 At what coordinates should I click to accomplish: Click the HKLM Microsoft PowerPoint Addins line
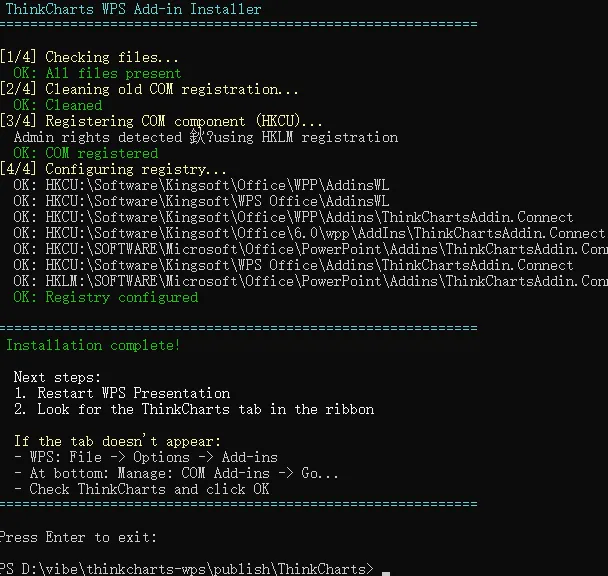pos(311,281)
